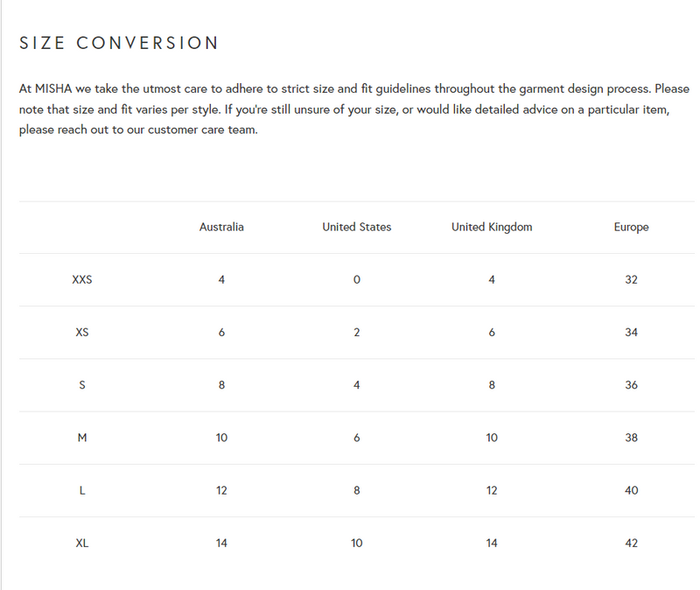Image resolution: width=700 pixels, height=590 pixels.
Task: Click the Australia column header
Action: click(221, 227)
